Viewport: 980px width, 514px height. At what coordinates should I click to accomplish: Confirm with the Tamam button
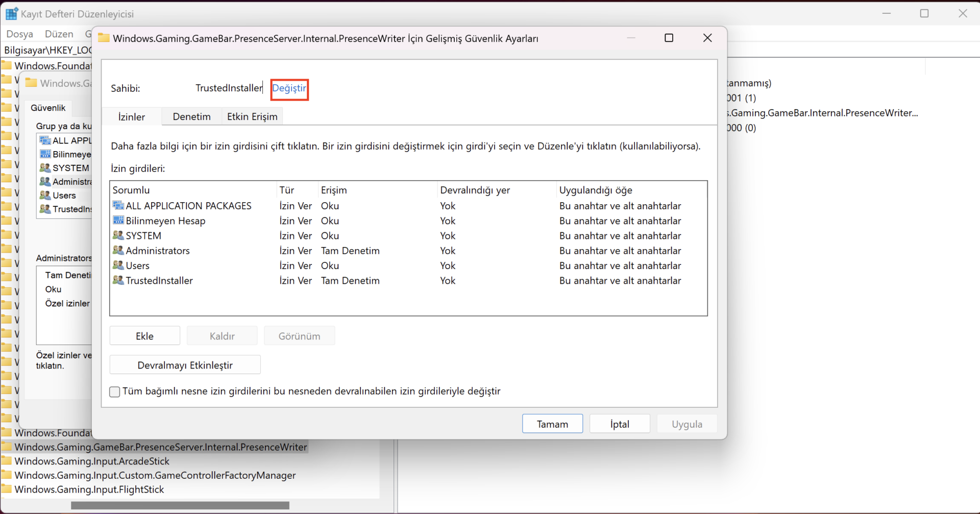[552, 424]
